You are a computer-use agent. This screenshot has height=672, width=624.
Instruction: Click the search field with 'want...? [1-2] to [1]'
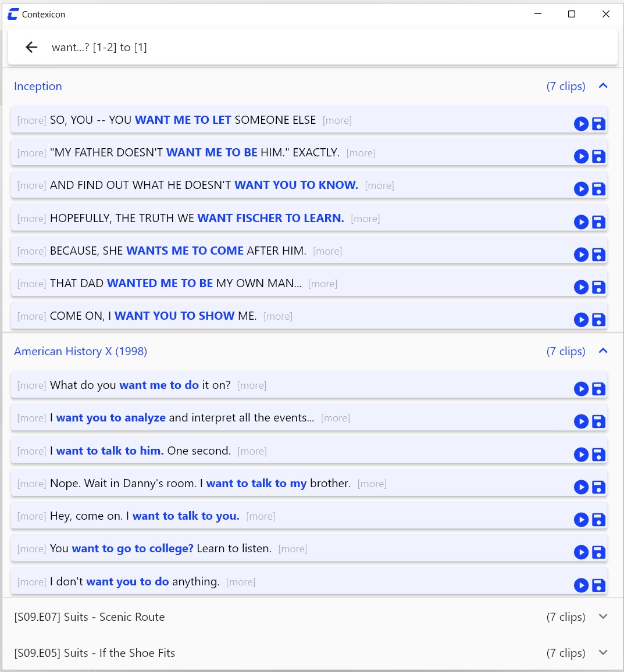(x=313, y=47)
